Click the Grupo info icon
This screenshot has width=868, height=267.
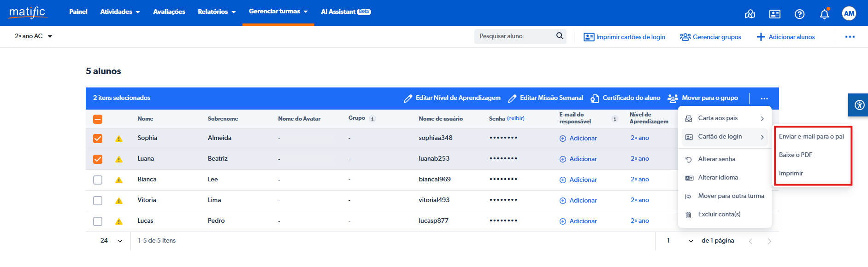pyautogui.click(x=372, y=119)
